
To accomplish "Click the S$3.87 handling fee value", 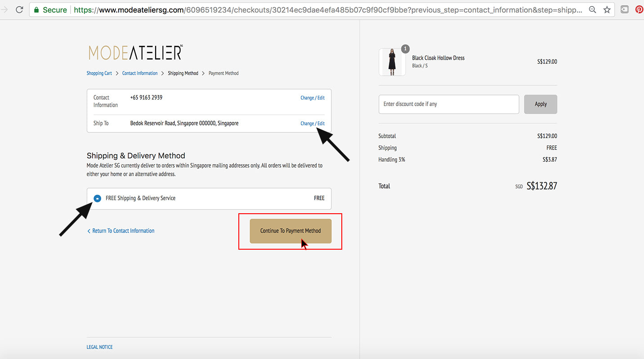I will tap(550, 160).
